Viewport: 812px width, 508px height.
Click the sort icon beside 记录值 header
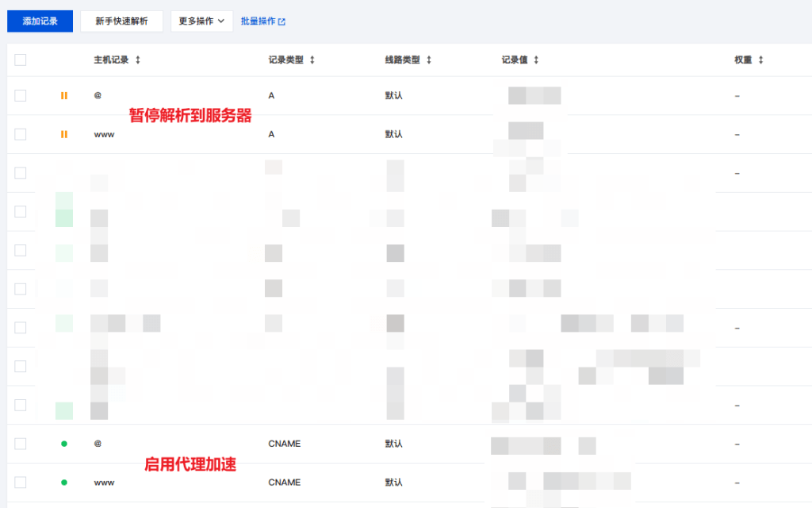click(x=536, y=60)
